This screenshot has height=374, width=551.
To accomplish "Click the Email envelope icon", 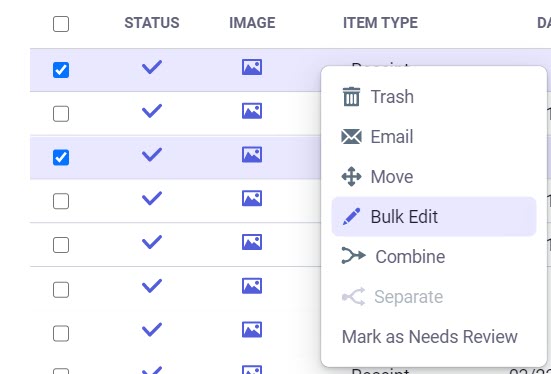I will (x=351, y=136).
